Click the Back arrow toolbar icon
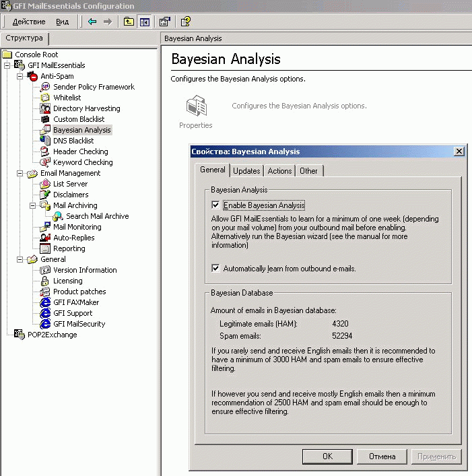The width and height of the screenshot is (472, 476). click(x=92, y=22)
